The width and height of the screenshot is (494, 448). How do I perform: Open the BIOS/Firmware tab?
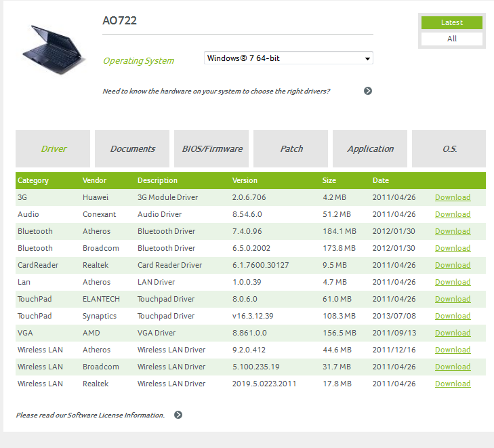[x=211, y=148]
